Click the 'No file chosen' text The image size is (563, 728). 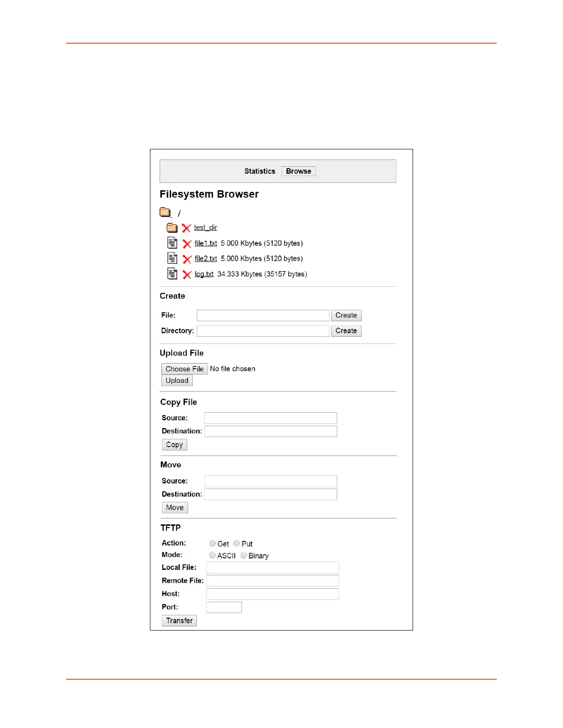233,369
